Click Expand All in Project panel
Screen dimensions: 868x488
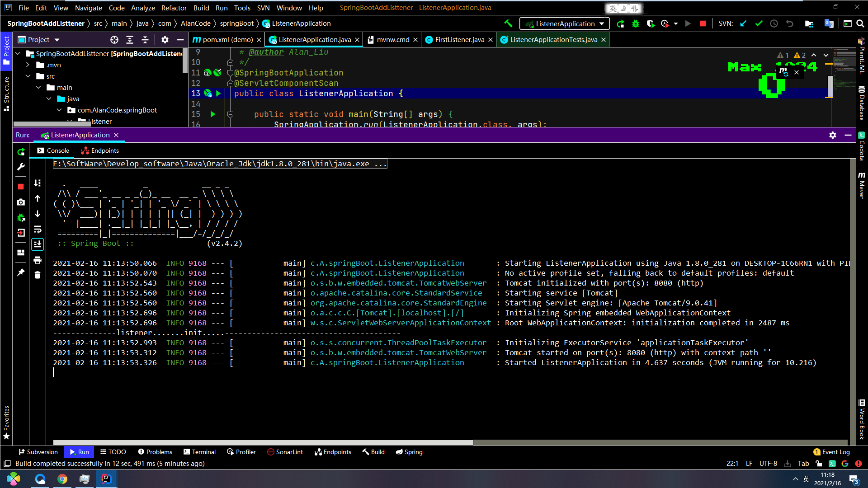pyautogui.click(x=130, y=40)
